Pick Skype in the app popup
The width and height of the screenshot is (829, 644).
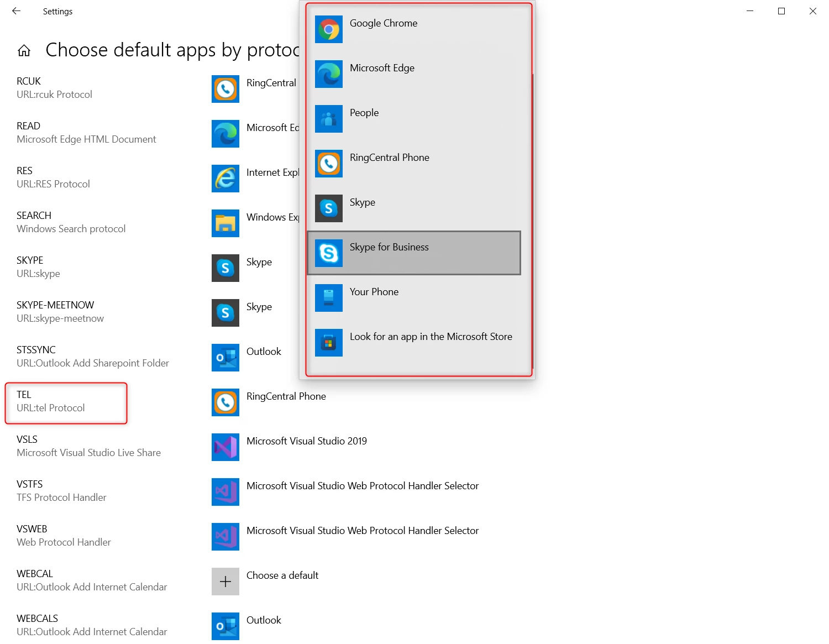point(414,208)
